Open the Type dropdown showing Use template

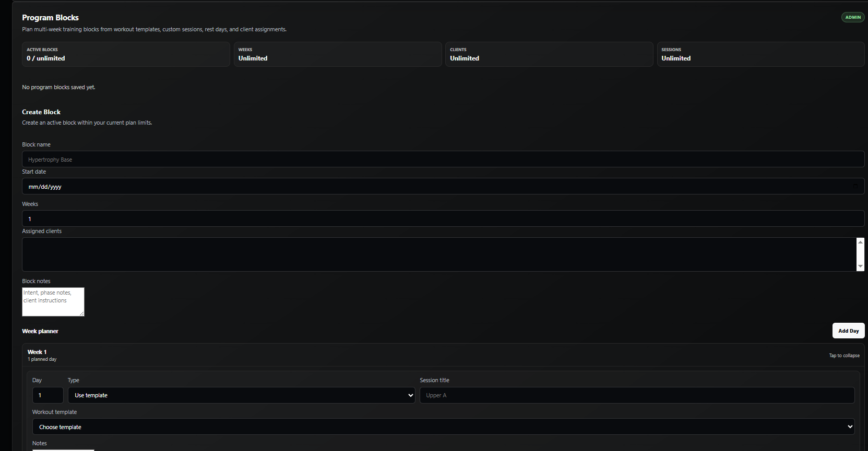click(241, 395)
